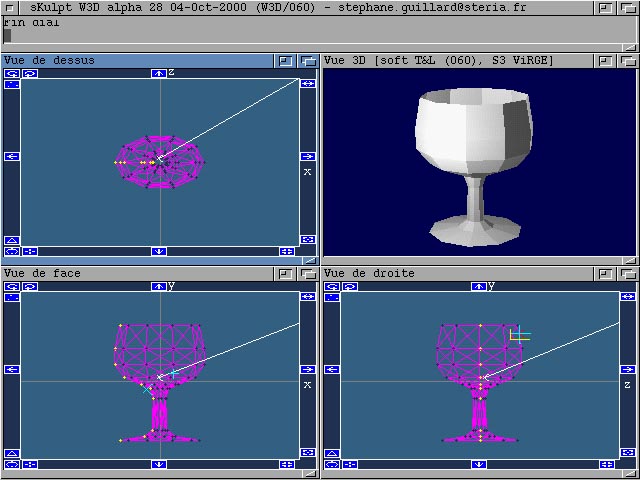Click the second rotate icon in Vue de face
This screenshot has height=480, width=640.
(30, 287)
